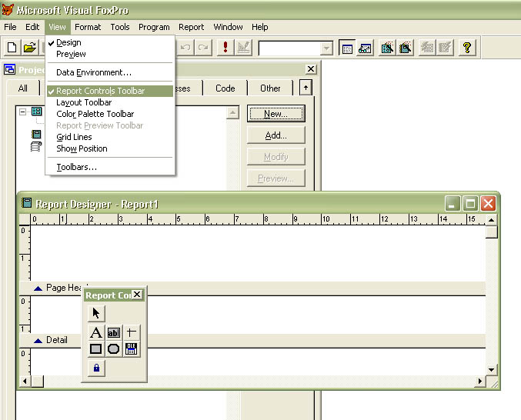Viewport: 521px width, 420px height.
Task: Click the AutoReport wizard toolbar icon
Action: (x=445, y=48)
